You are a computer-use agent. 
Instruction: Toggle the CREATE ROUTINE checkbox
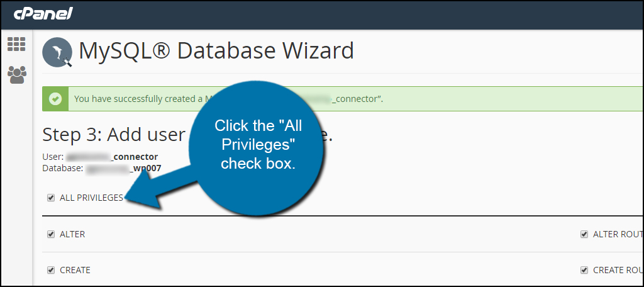pyautogui.click(x=584, y=270)
